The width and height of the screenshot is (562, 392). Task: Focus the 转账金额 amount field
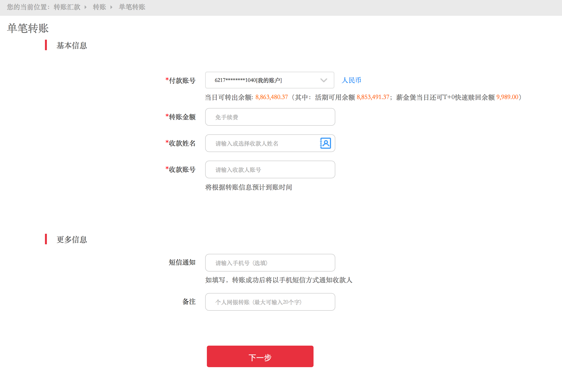click(x=270, y=117)
